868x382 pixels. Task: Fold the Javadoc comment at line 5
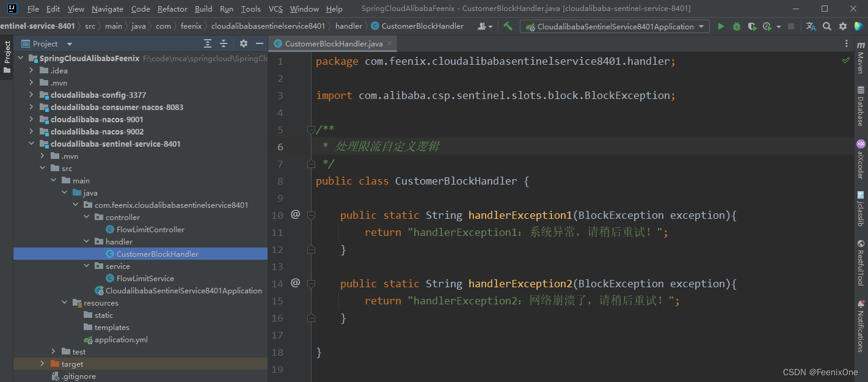point(311,130)
